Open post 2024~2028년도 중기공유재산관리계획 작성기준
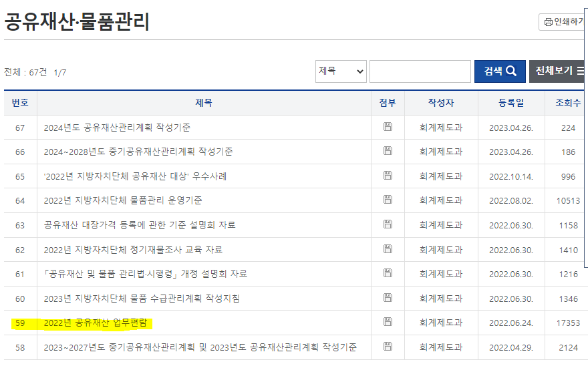Screen dimensions: 588x366 click(x=138, y=152)
